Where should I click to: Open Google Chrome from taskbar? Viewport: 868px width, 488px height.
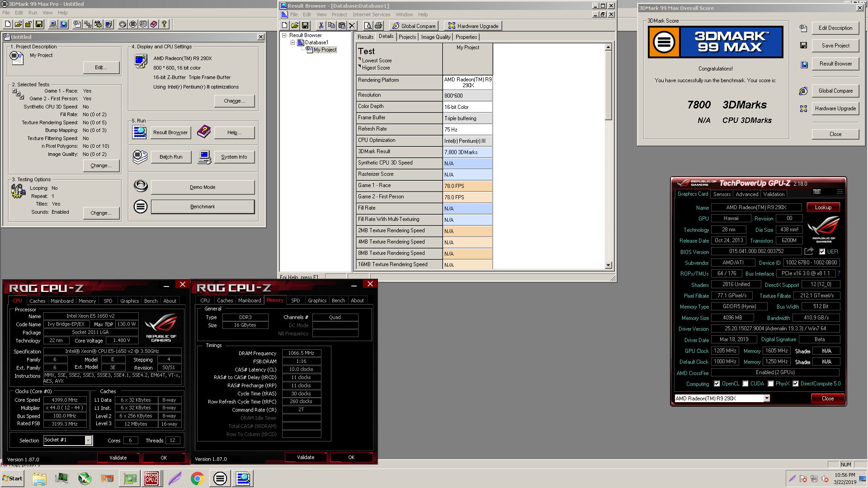[x=197, y=479]
